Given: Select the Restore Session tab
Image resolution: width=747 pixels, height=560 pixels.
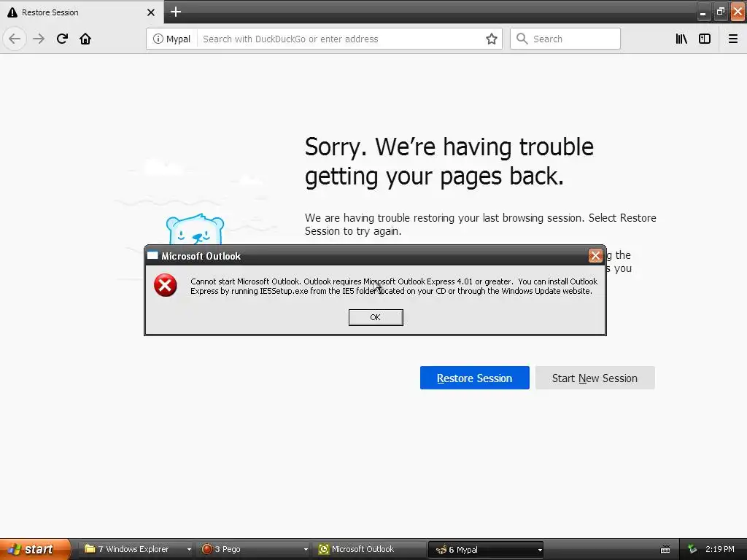Looking at the screenshot, I should (82, 12).
